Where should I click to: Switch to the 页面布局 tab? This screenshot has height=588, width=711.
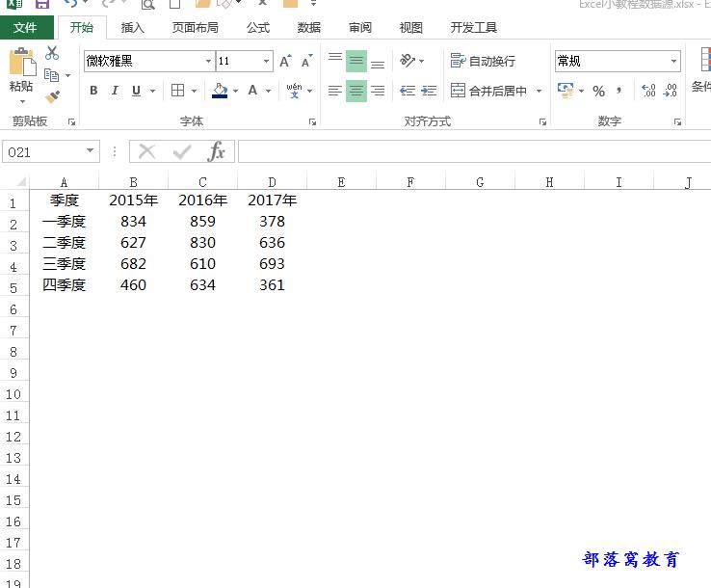pyautogui.click(x=195, y=28)
